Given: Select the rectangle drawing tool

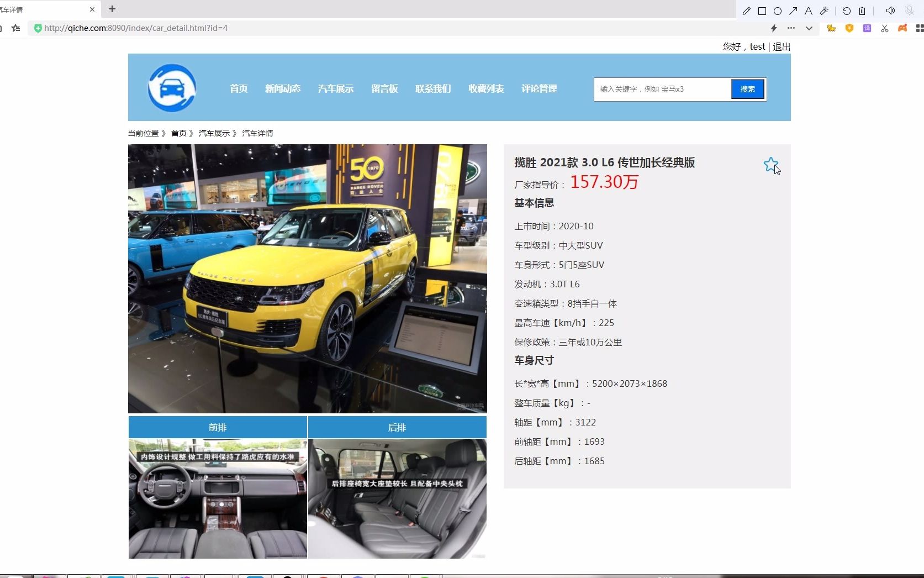Looking at the screenshot, I should 762,10.
